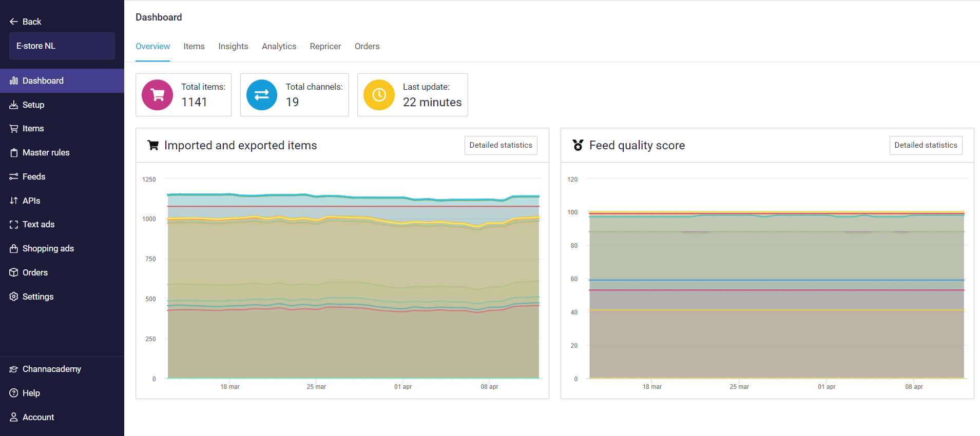Viewport: 980px width, 436px height.
Task: Open Detailed statistics for imported and exported items
Action: [501, 145]
